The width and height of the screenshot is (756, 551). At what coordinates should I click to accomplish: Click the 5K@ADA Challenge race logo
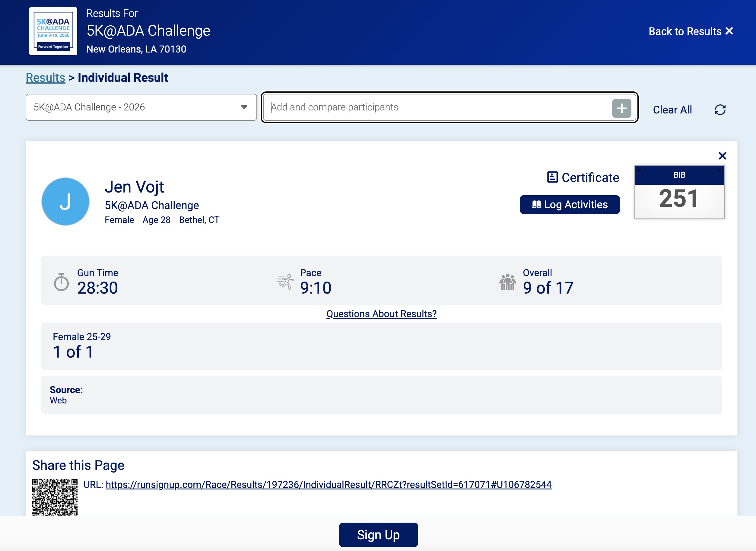tap(53, 31)
